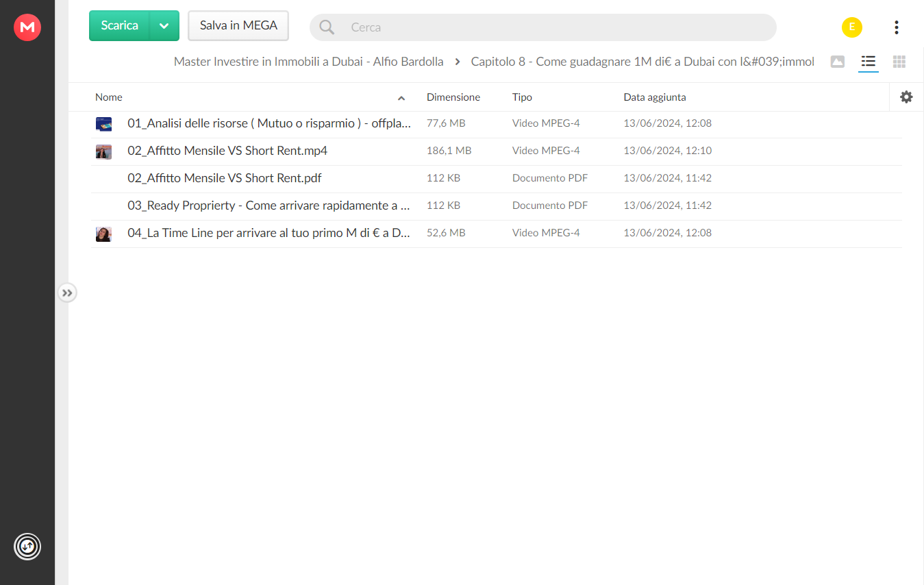Screen dimensions: 924x585
Task: Click the yellow user avatar E
Action: tap(852, 27)
